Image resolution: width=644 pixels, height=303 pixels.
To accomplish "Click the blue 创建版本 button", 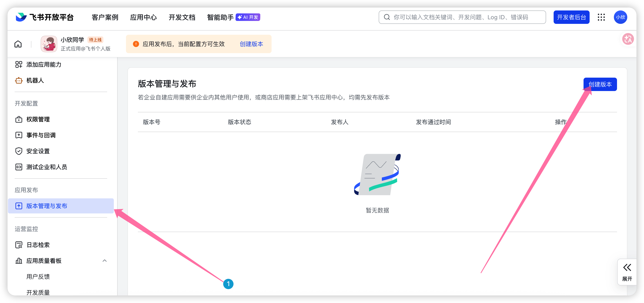I will 600,85.
